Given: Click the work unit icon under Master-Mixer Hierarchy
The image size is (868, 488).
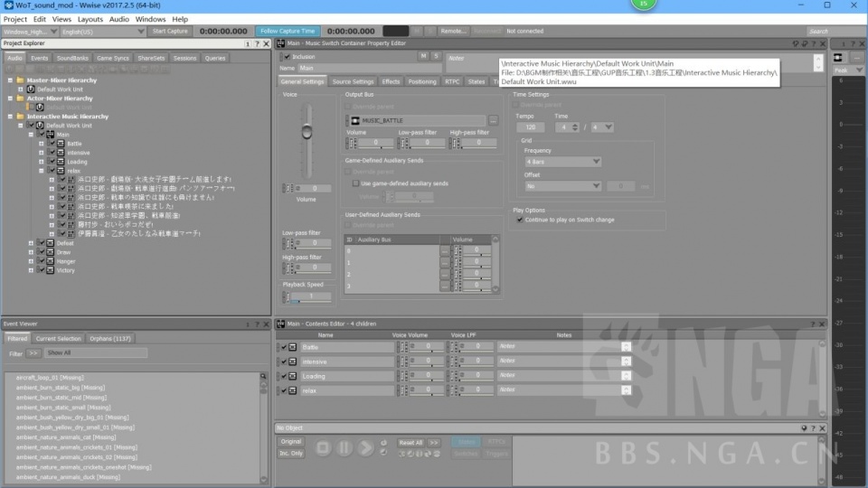Looking at the screenshot, I should point(31,89).
